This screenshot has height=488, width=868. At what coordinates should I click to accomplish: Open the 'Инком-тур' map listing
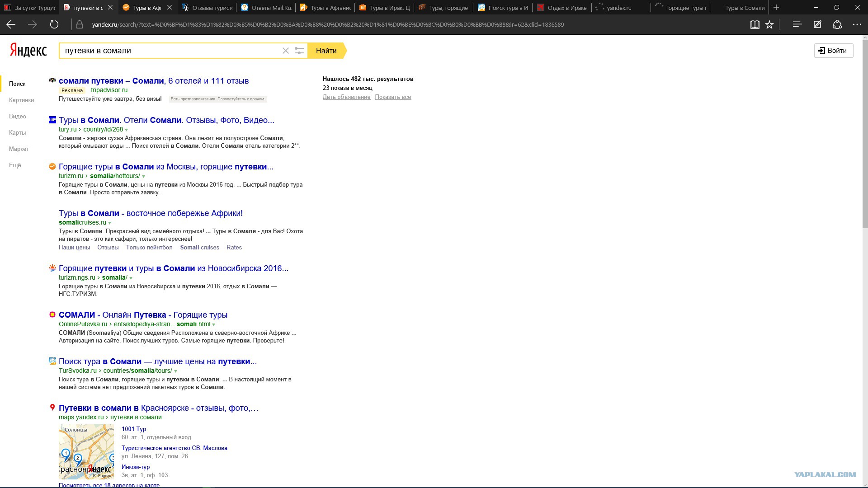pos(136,467)
